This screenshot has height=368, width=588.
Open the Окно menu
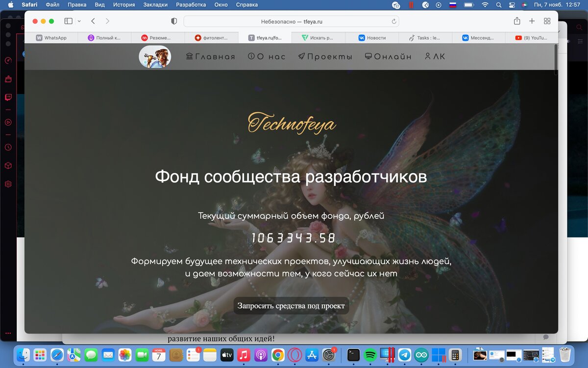pyautogui.click(x=222, y=5)
